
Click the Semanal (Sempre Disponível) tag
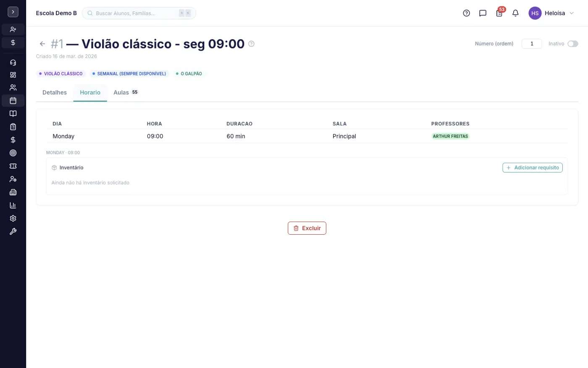click(x=129, y=74)
